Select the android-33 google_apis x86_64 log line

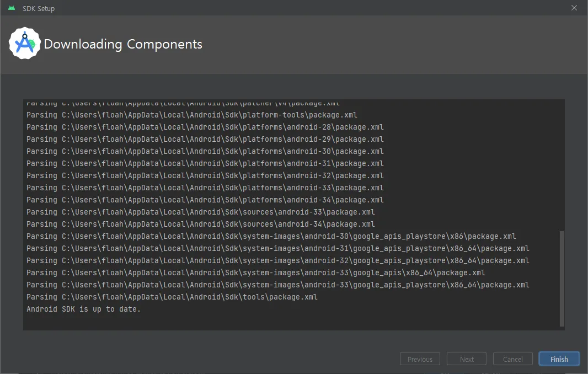[x=256, y=273]
